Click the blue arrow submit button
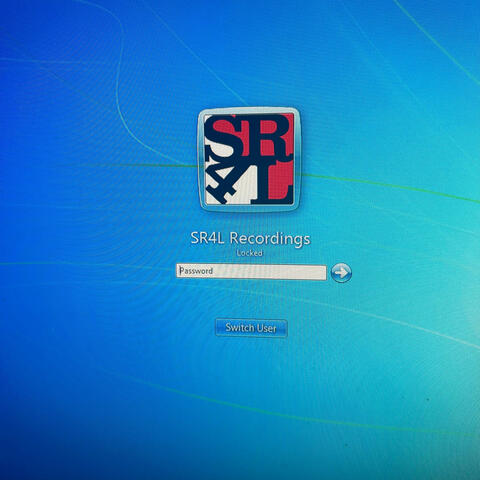This screenshot has height=480, width=480. tap(341, 273)
